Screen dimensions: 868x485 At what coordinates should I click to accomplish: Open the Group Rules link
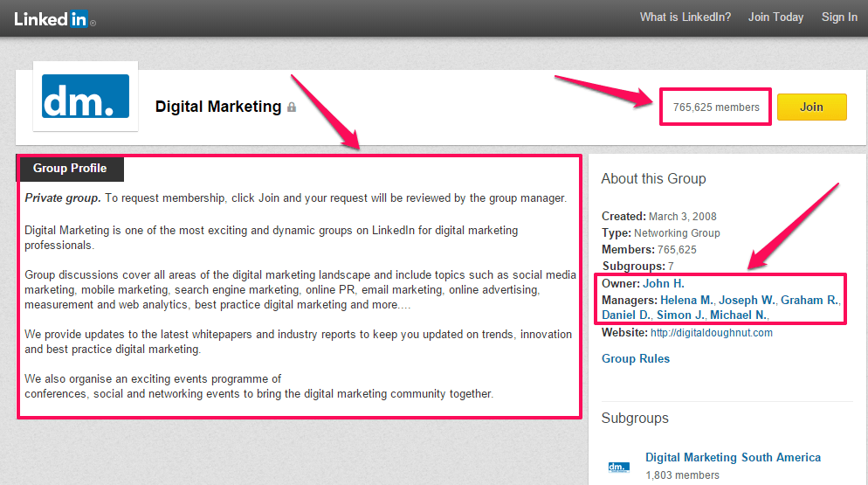pyautogui.click(x=636, y=358)
